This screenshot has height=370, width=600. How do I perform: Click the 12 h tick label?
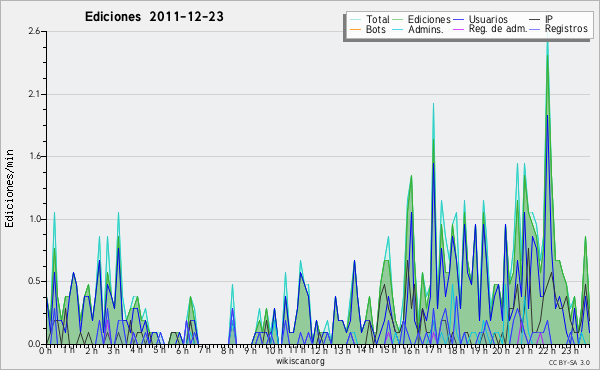320,350
